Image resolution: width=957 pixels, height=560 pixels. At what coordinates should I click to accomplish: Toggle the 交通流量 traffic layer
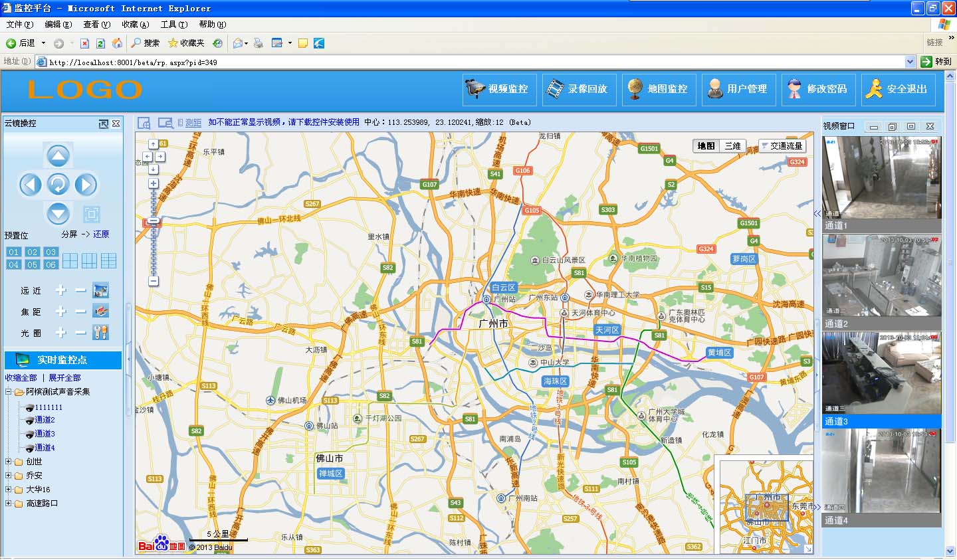coord(782,145)
